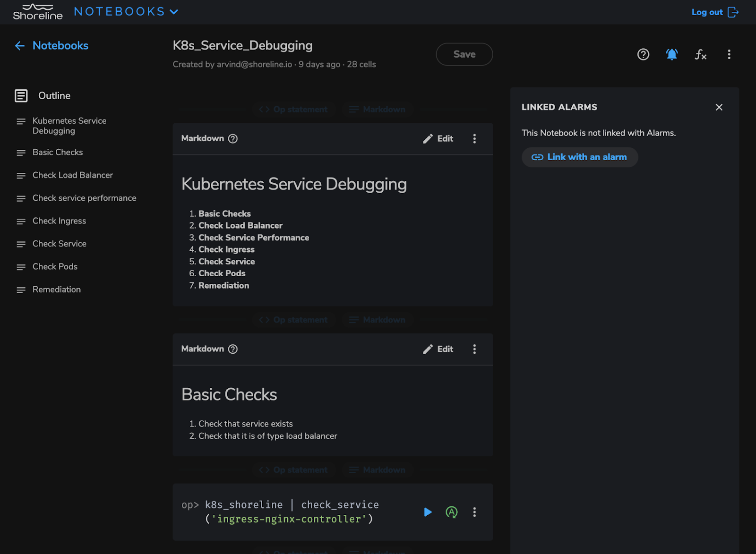Close the Linked Alarms panel
Viewport: 756px width, 554px height.
[x=719, y=107]
